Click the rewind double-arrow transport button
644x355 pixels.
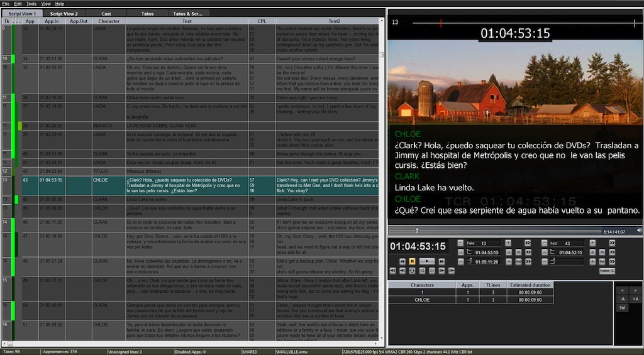click(x=402, y=261)
